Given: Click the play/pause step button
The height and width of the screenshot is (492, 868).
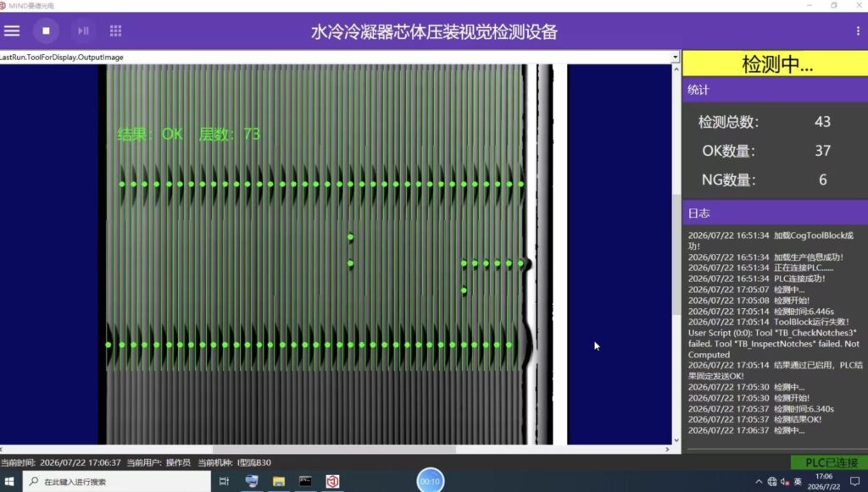Looking at the screenshot, I should pyautogui.click(x=83, y=31).
